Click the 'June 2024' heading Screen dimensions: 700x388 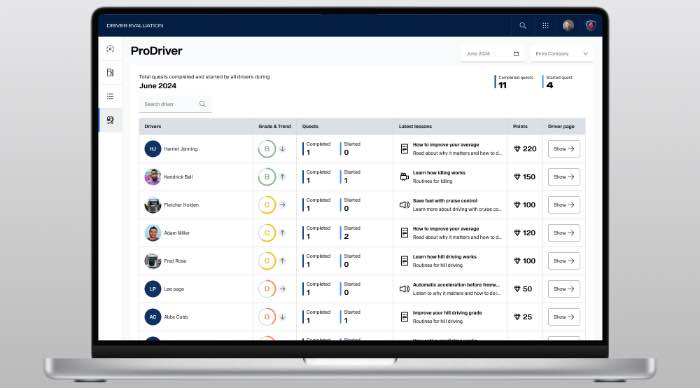[x=158, y=86]
